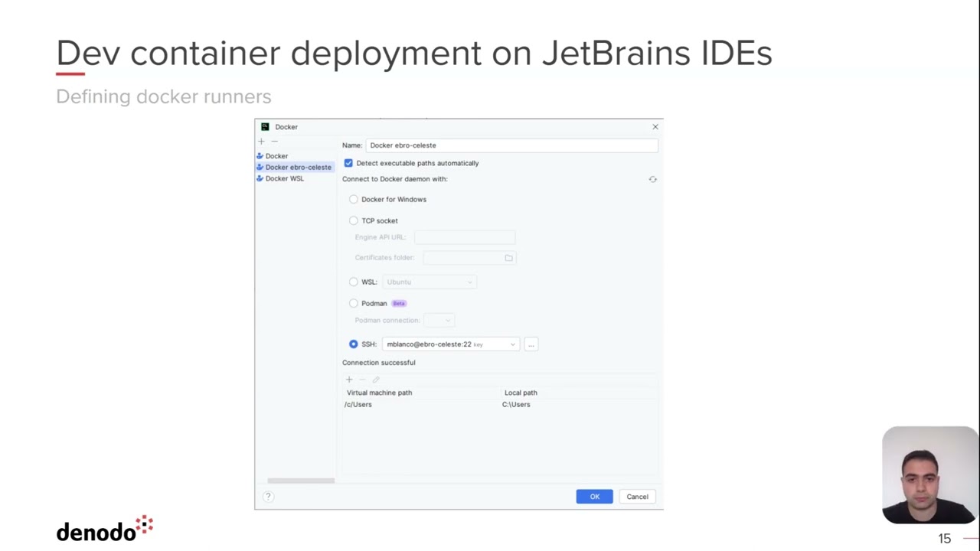Add a path mapping with plus icon
This screenshot has width=980, height=551.
(x=349, y=380)
